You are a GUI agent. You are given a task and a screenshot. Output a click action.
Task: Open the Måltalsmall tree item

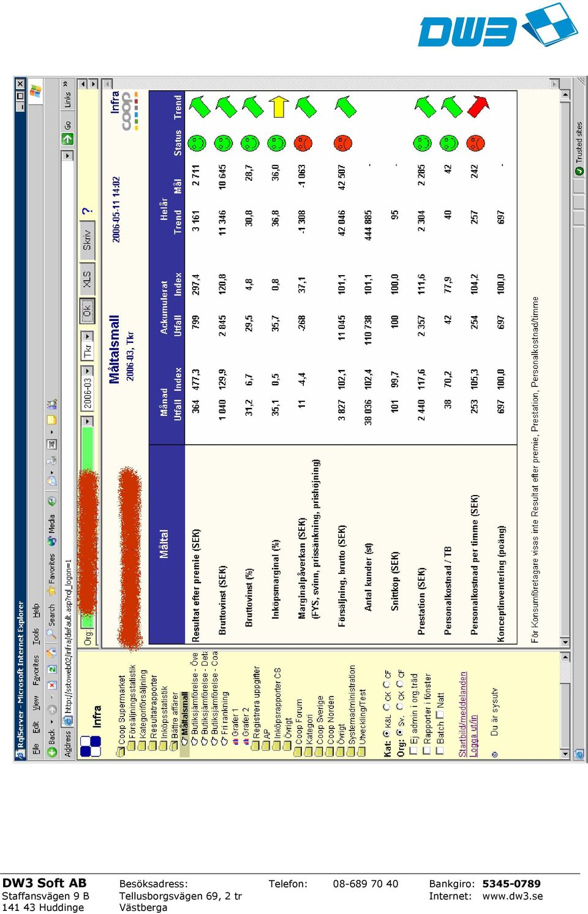(x=185, y=718)
